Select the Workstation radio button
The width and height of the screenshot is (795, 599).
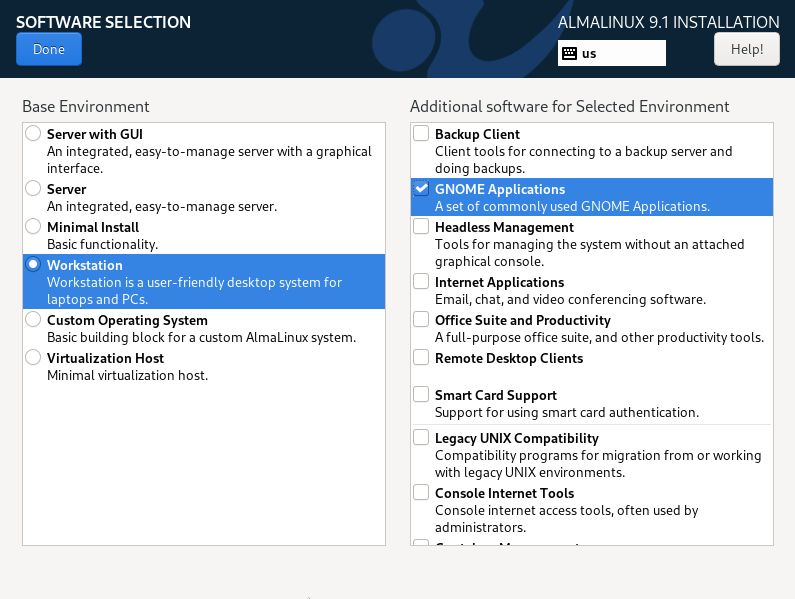pos(33,264)
